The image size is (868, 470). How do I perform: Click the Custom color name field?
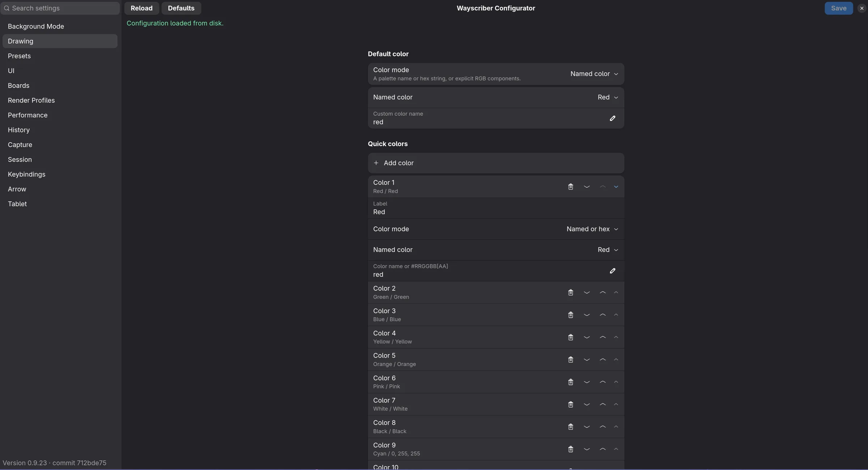496,118
